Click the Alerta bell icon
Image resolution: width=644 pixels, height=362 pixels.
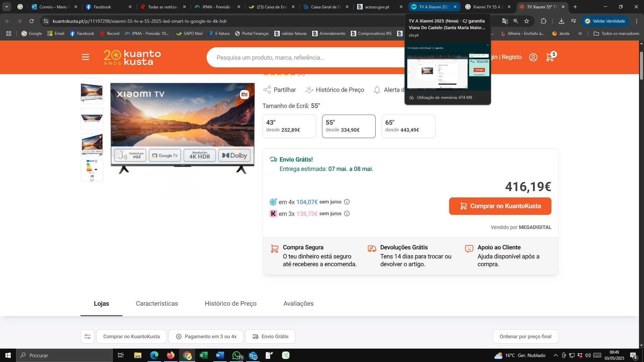point(377,90)
